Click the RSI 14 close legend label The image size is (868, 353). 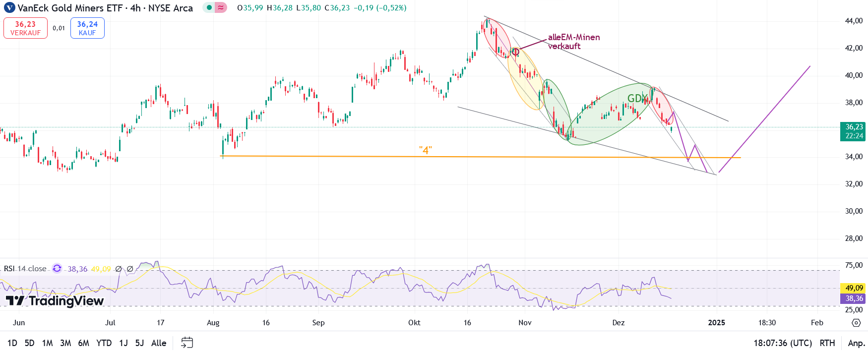[x=25, y=269]
